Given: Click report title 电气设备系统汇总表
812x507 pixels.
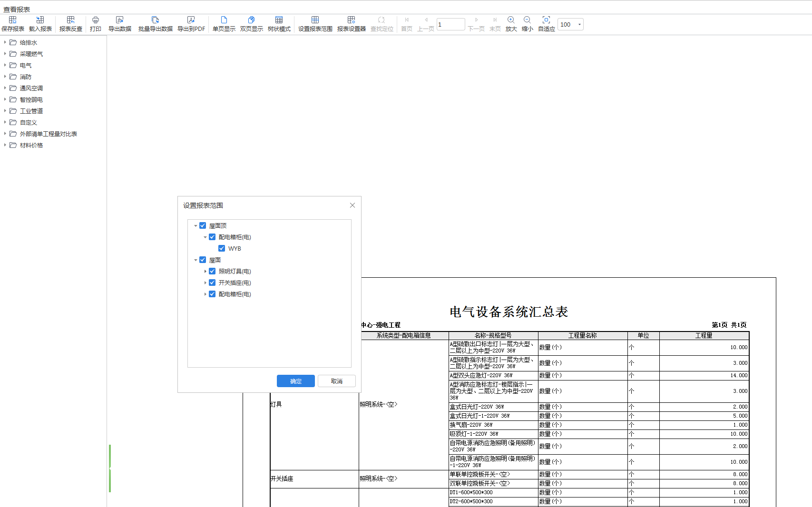Looking at the screenshot, I should pos(509,312).
